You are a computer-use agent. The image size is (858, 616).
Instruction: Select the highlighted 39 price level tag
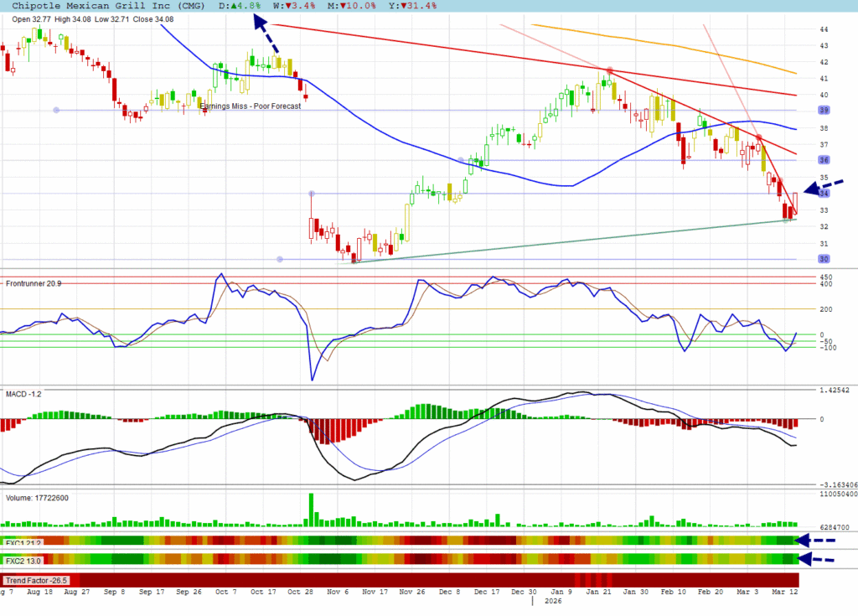point(824,111)
